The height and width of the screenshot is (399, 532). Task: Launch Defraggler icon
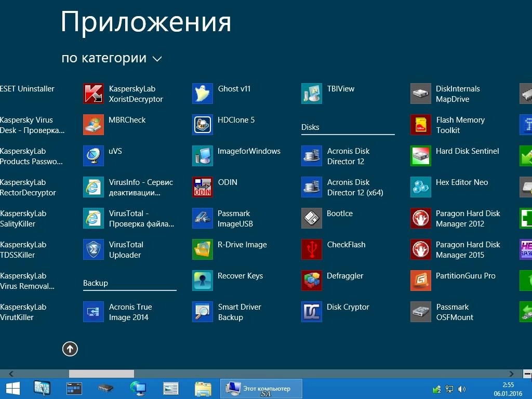click(x=312, y=281)
